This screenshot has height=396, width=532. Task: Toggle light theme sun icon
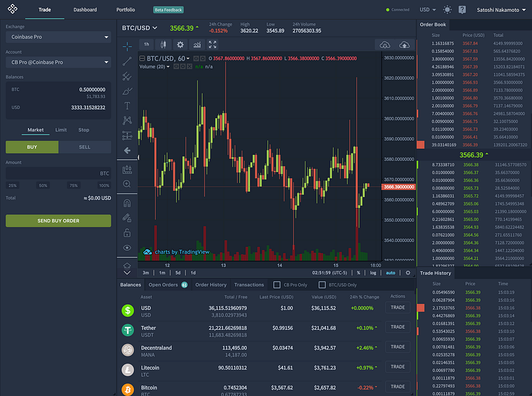[447, 9]
